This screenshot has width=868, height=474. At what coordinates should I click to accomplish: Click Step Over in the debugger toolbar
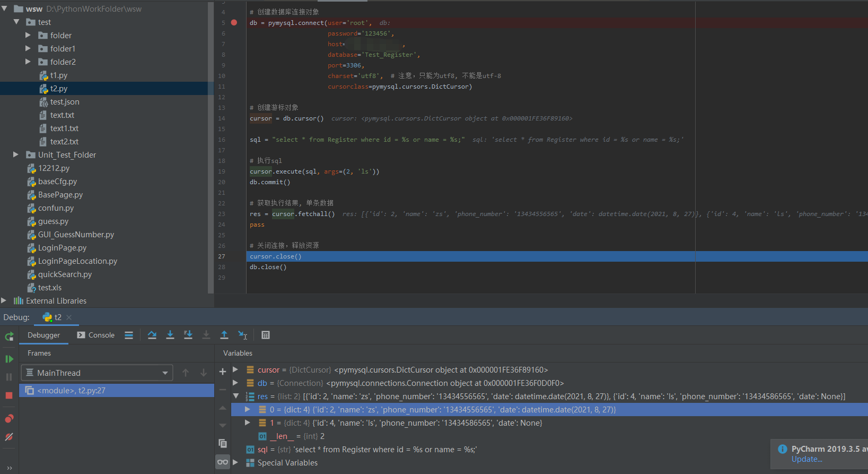(152, 335)
